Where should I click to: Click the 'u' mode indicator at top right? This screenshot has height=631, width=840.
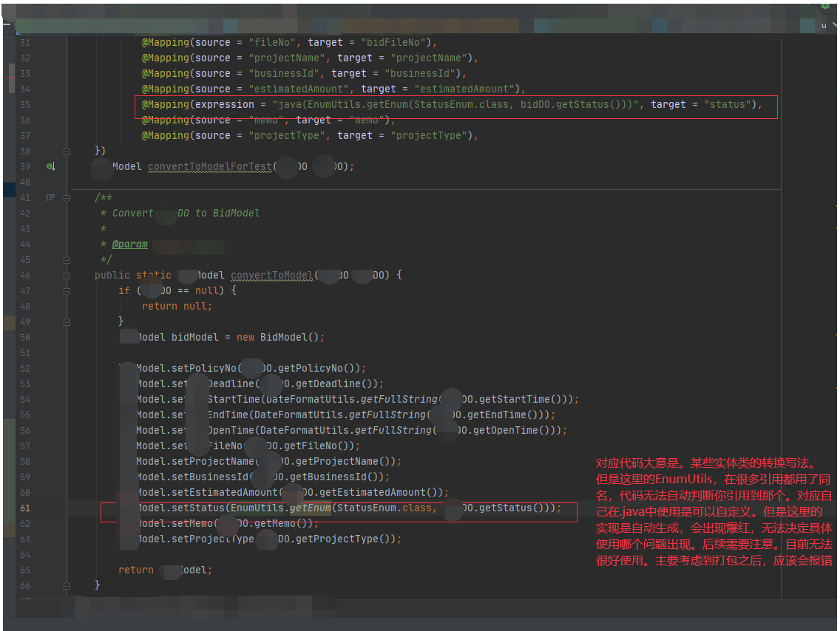[x=824, y=25]
